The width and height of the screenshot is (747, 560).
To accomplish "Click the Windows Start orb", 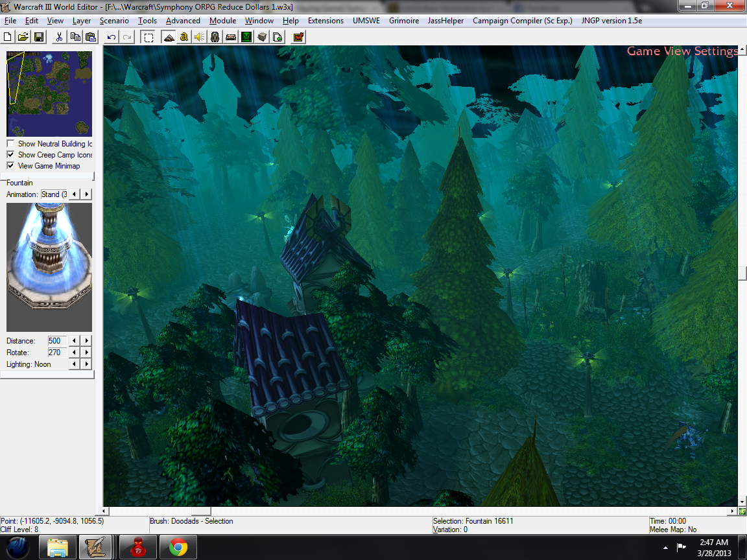I will pos(18,547).
